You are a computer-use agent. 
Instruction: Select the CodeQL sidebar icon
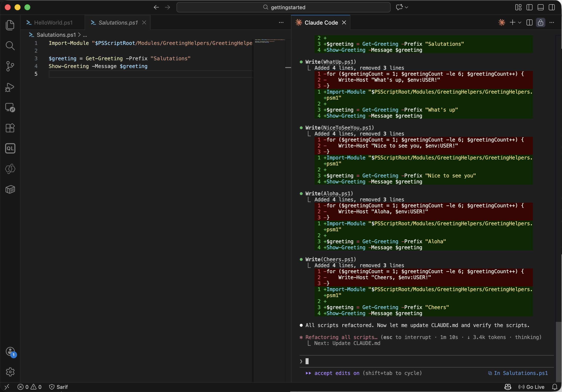(x=10, y=148)
